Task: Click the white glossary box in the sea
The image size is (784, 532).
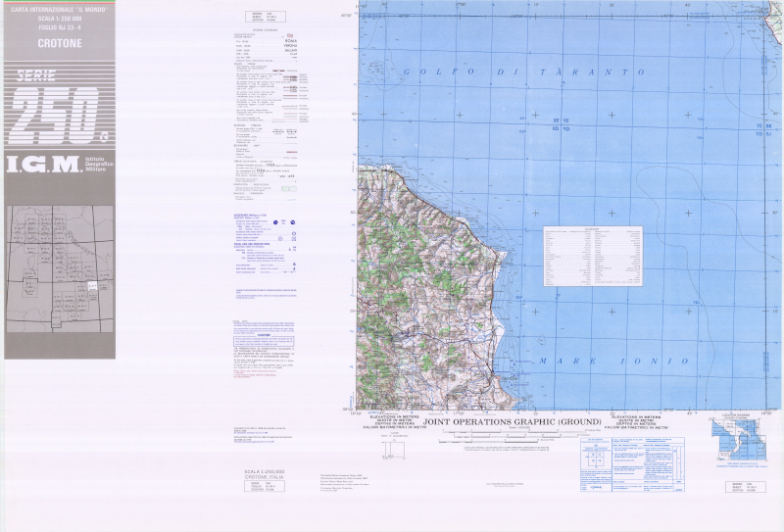Action: pos(593,257)
